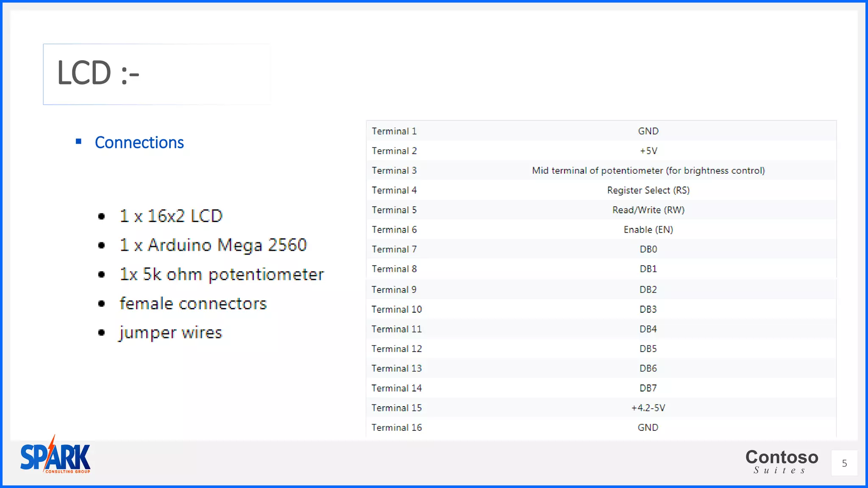The height and width of the screenshot is (488, 868).
Task: Click the +4.2-5V cell for Terminal 15
Action: click(648, 408)
